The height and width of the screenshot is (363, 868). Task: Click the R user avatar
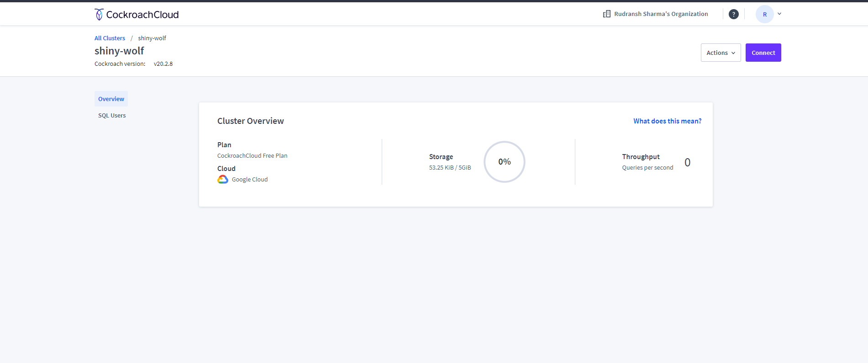point(765,14)
